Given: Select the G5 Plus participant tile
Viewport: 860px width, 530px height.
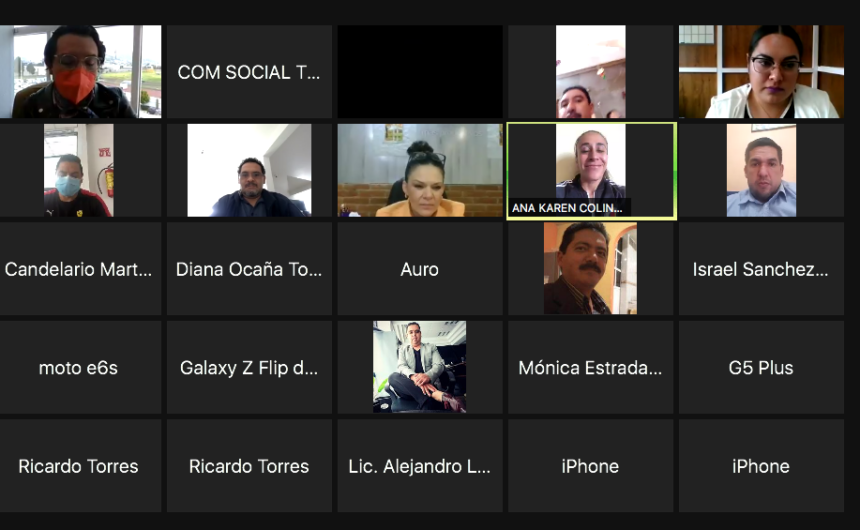Looking at the screenshot, I should pyautogui.click(x=761, y=368).
